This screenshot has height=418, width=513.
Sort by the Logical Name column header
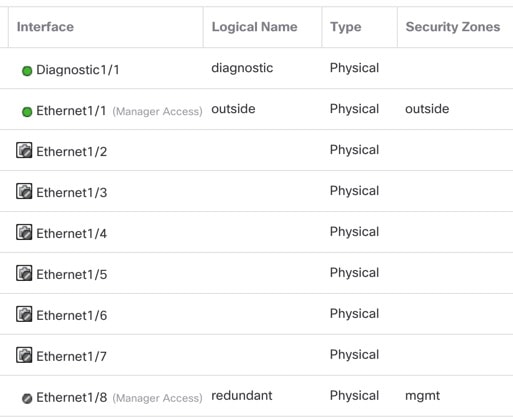coord(254,27)
